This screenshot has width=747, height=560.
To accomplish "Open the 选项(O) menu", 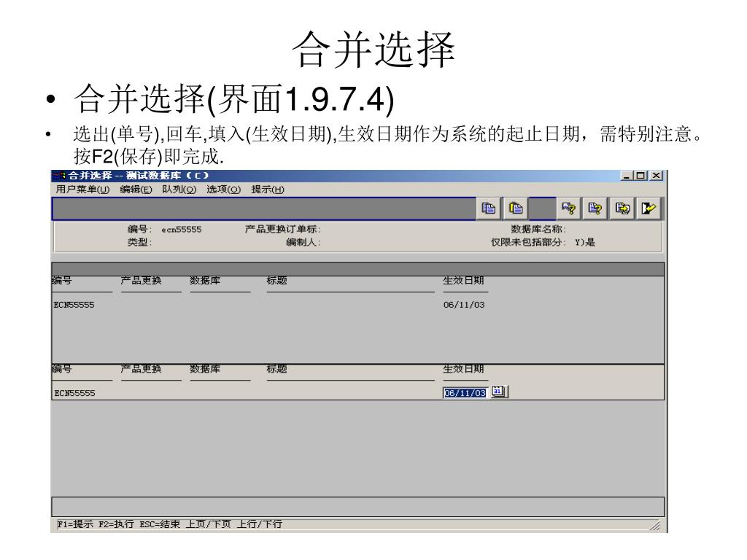I will point(223,190).
